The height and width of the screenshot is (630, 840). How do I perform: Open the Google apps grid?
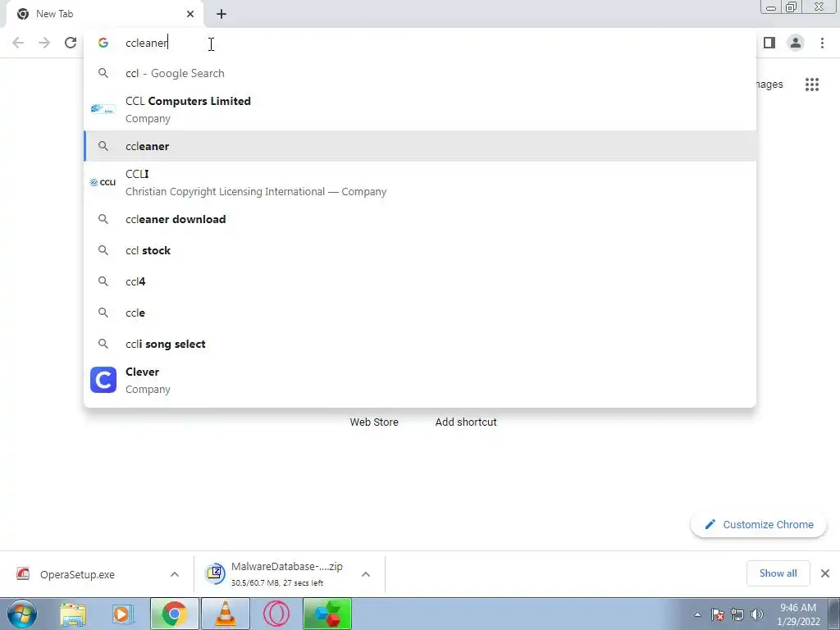(811, 84)
